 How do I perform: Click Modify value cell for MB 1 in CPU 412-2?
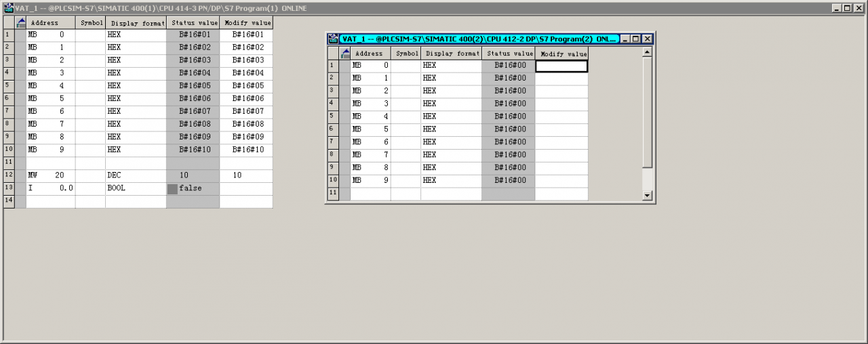561,79
